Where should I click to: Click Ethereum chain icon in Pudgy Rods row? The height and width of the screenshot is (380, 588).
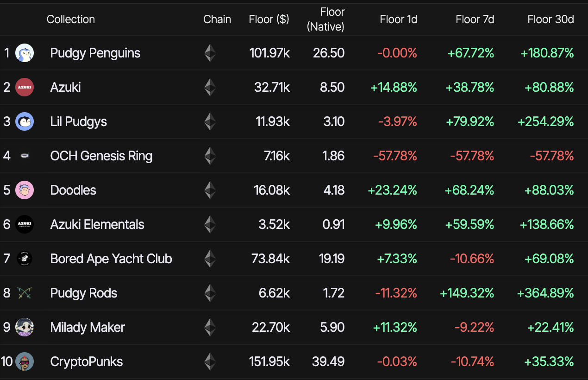210,293
